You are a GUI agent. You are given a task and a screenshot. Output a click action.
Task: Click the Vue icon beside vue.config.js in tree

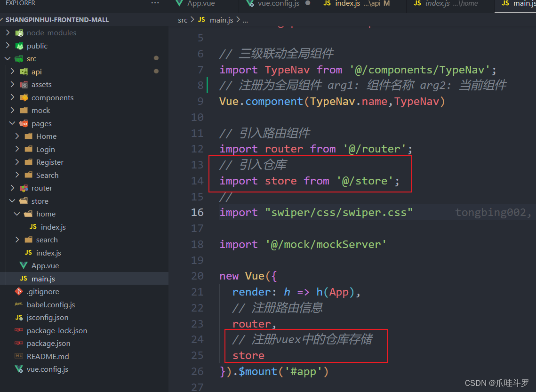click(19, 369)
